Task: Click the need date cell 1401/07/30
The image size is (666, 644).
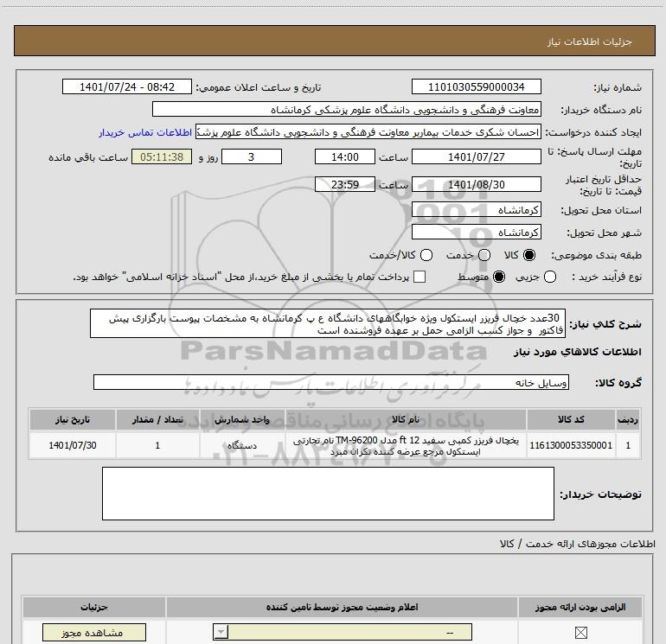Action: (x=73, y=445)
